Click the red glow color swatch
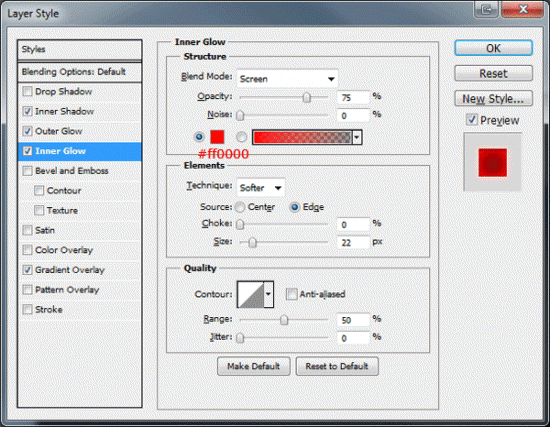The image size is (550, 427). (x=217, y=137)
